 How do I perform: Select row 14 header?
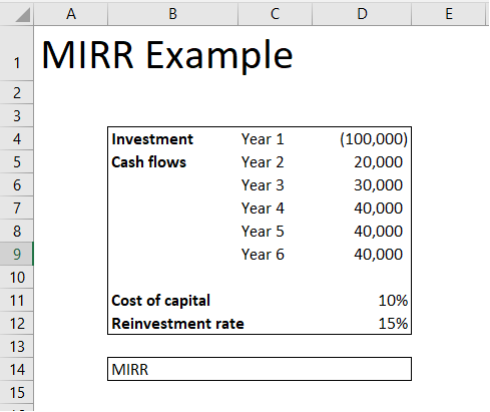tap(17, 369)
